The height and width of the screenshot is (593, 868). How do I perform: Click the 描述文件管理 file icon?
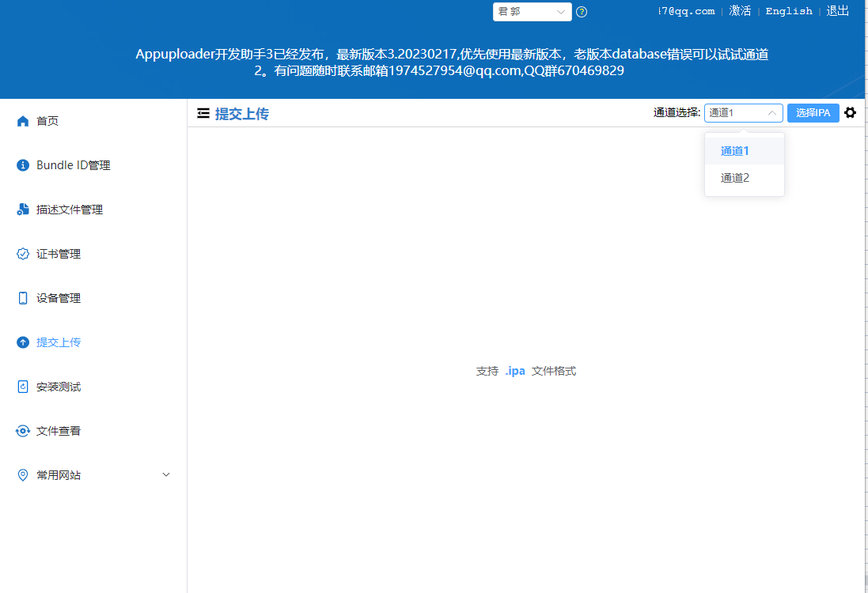23,210
